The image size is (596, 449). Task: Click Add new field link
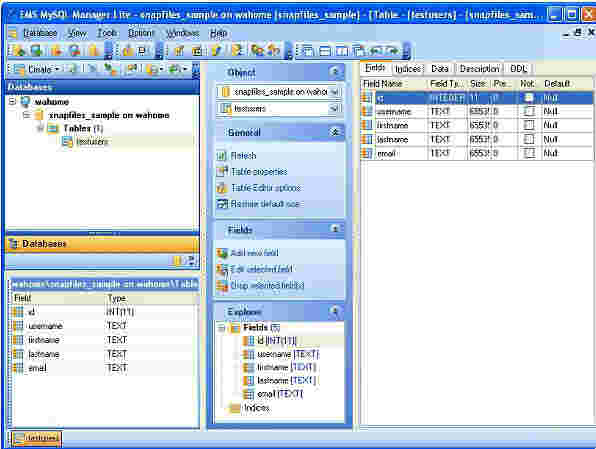click(x=254, y=253)
